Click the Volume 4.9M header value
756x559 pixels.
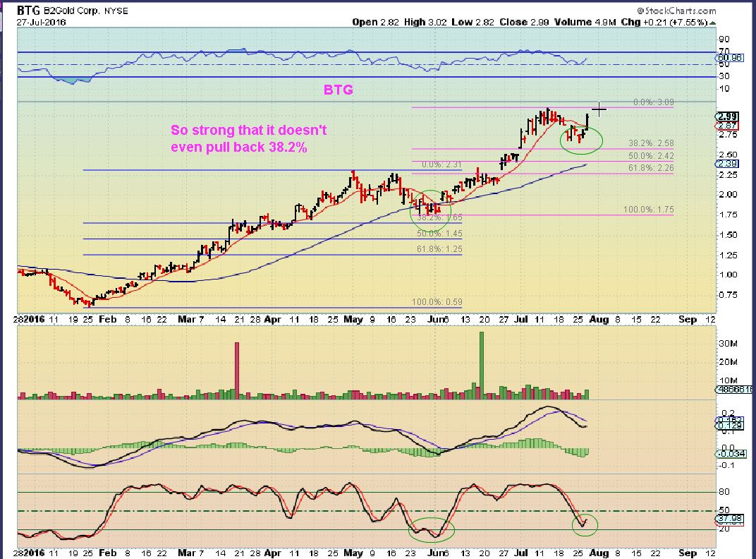pos(585,22)
